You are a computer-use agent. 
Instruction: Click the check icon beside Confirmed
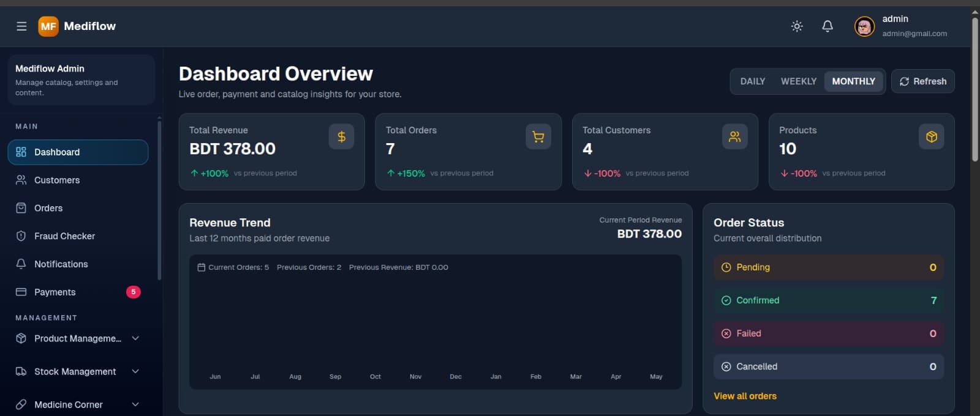[x=726, y=300]
